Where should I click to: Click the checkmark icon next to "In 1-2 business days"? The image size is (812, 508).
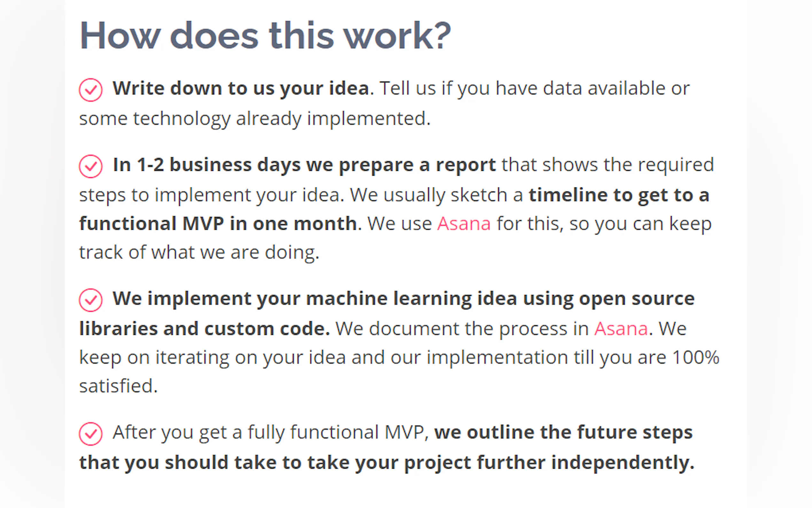tap(91, 166)
